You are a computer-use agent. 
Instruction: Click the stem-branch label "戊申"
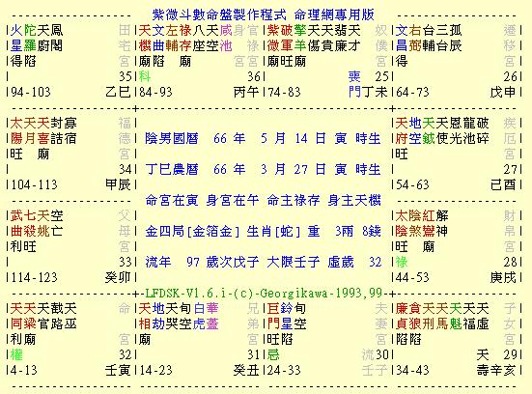(x=503, y=92)
